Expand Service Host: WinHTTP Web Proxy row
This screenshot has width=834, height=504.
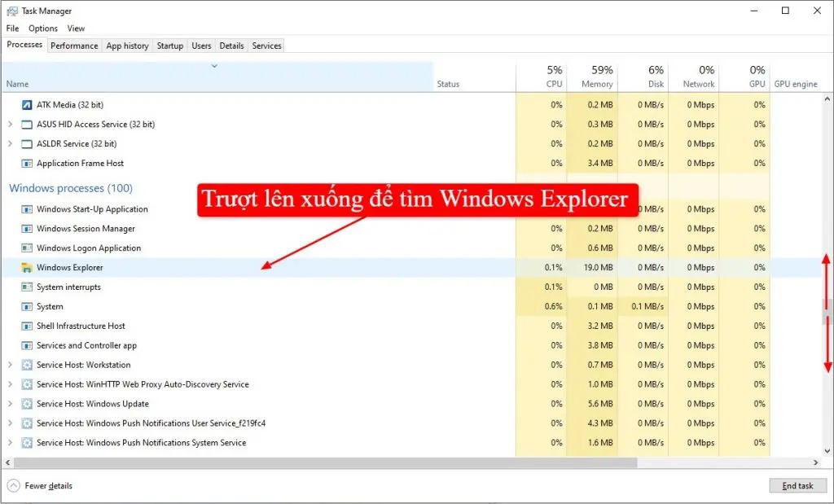point(10,385)
